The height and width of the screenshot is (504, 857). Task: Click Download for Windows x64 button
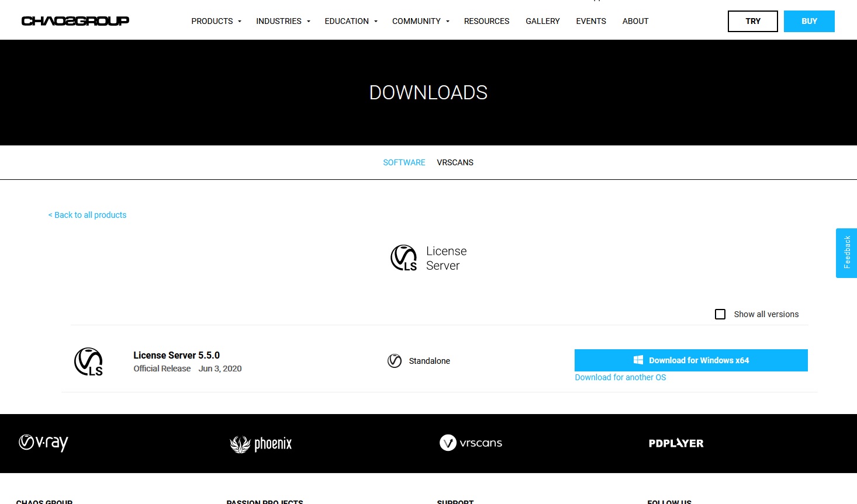(691, 360)
